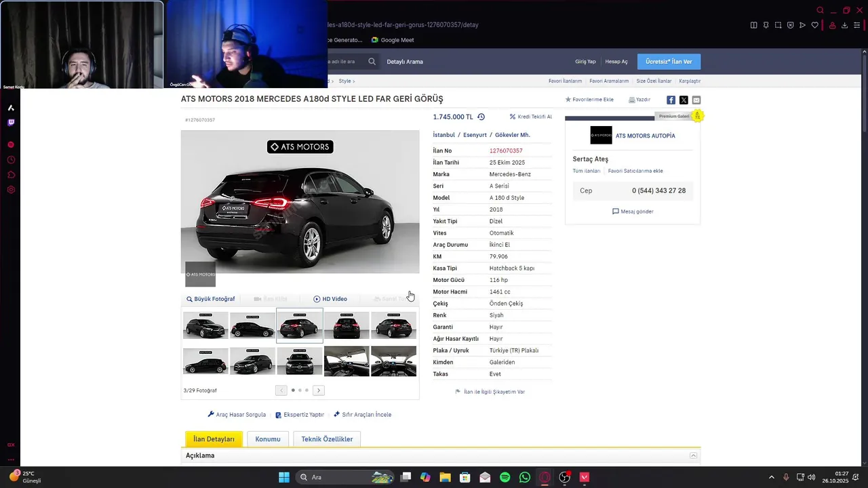868x488 pixels.
Task: Click Hesap Aç sign-up link
Action: tap(616, 62)
